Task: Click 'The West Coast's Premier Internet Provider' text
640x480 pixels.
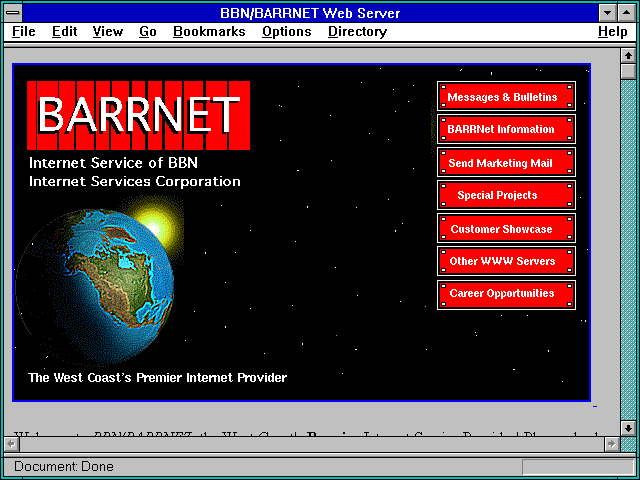Action: coord(158,378)
